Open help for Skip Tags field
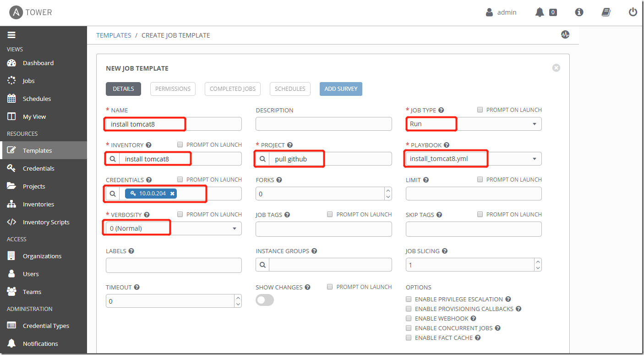The height and width of the screenshot is (355, 644). 439,215
